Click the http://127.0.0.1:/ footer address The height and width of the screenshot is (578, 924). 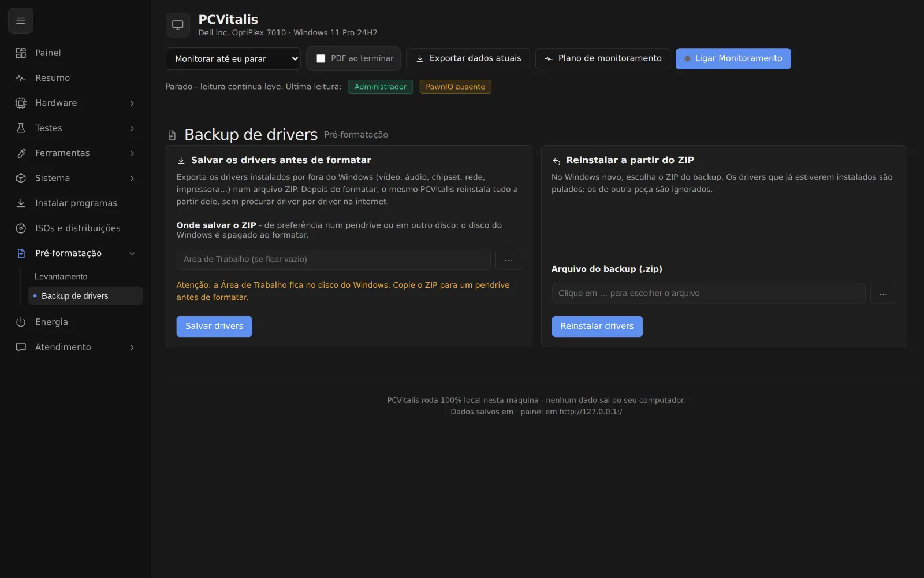click(x=591, y=412)
